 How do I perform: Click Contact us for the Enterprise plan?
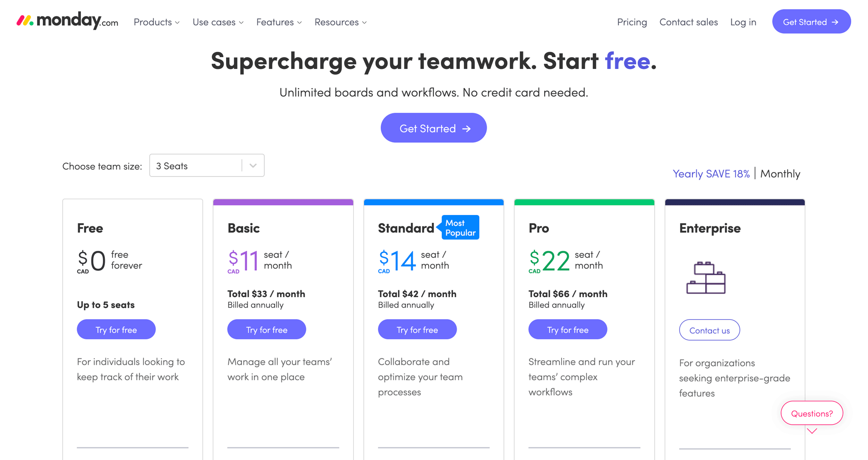(x=710, y=330)
